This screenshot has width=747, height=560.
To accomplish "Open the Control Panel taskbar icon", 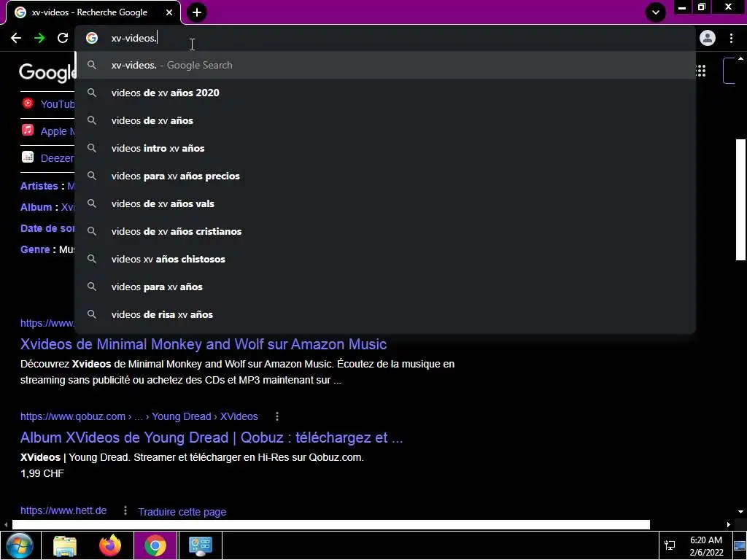I will 201,545.
